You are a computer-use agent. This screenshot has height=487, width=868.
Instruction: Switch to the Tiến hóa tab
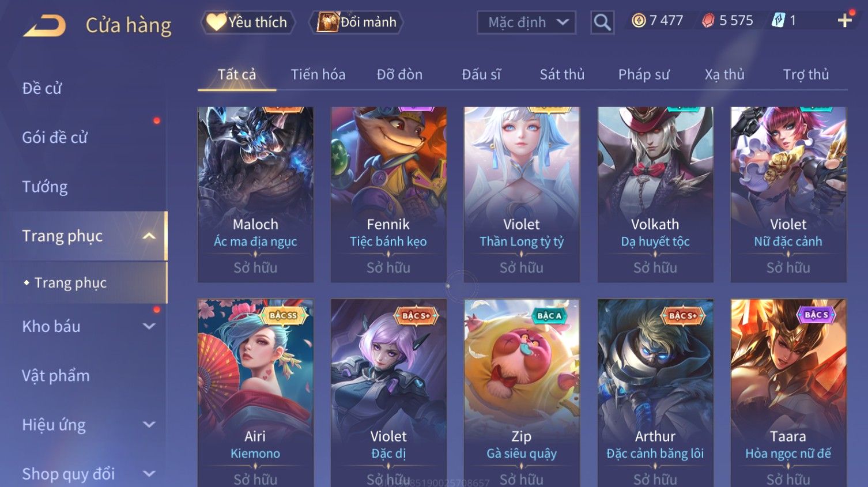[318, 74]
